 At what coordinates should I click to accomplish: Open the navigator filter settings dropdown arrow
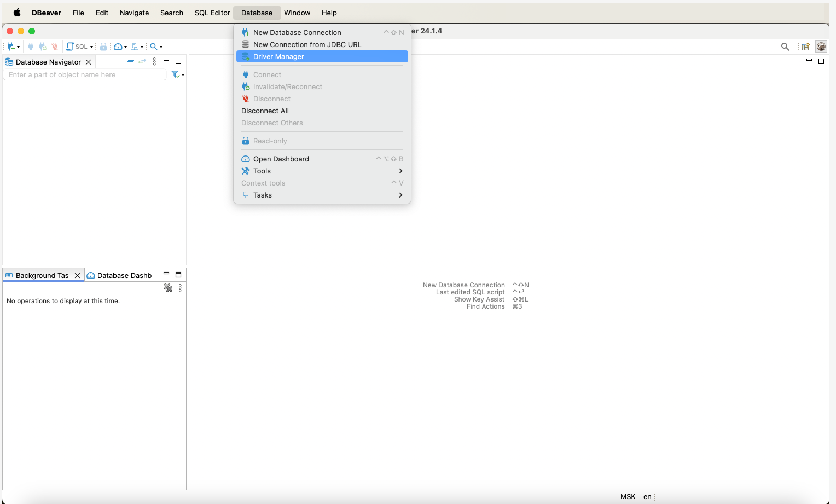[183, 75]
